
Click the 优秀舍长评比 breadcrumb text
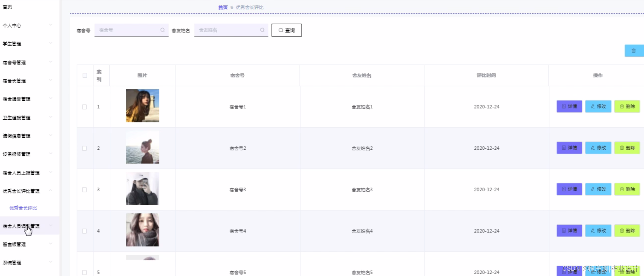pos(250,7)
